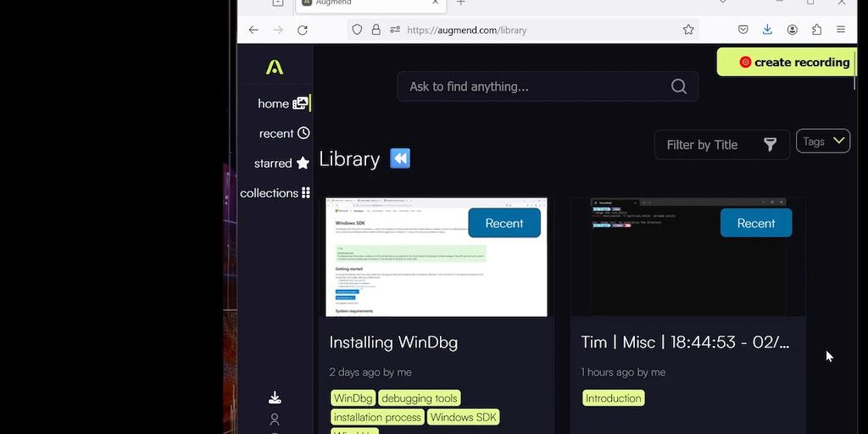The height and width of the screenshot is (434, 868).
Task: Open the home section in sidebar
Action: coord(282,103)
